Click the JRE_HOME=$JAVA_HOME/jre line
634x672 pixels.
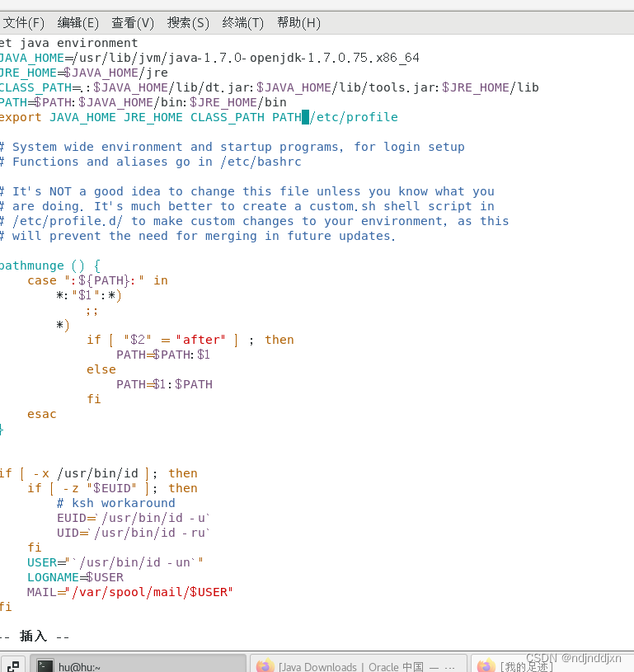(x=84, y=73)
